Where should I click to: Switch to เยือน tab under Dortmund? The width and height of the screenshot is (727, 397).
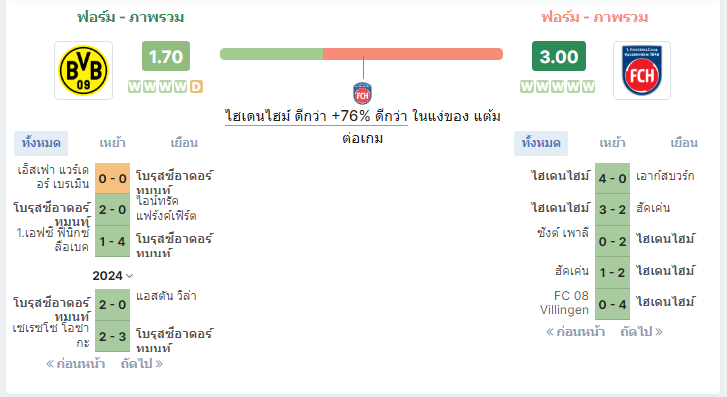click(184, 143)
